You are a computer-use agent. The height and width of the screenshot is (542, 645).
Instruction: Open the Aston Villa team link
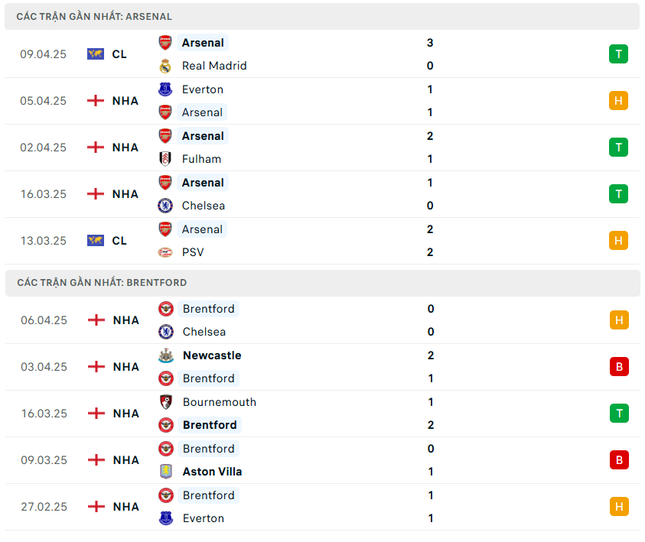[x=212, y=472]
